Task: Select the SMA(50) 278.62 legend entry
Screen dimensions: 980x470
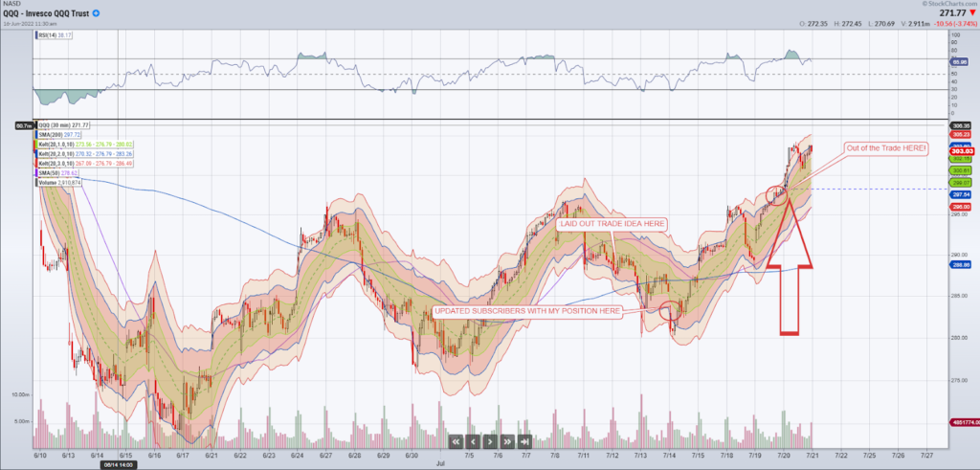Action: tap(56, 172)
